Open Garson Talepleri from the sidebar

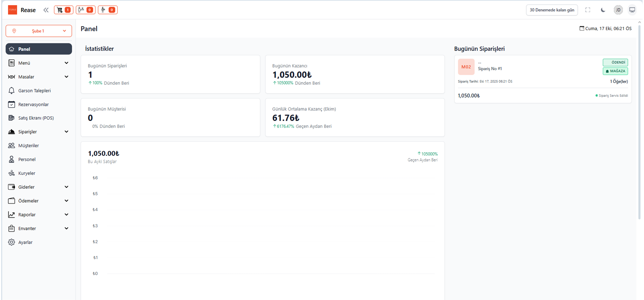coord(34,91)
